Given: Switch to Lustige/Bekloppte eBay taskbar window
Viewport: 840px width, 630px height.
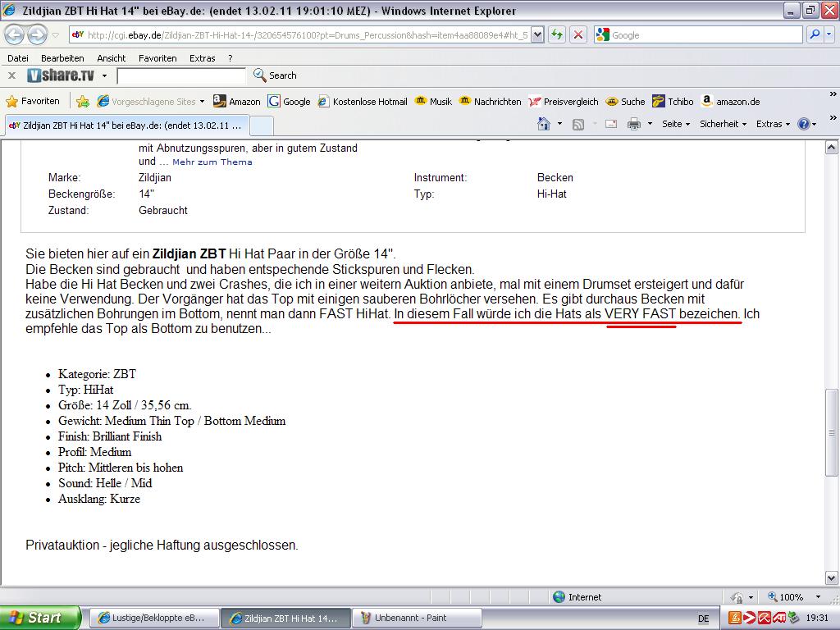Looking at the screenshot, I should coord(153,618).
